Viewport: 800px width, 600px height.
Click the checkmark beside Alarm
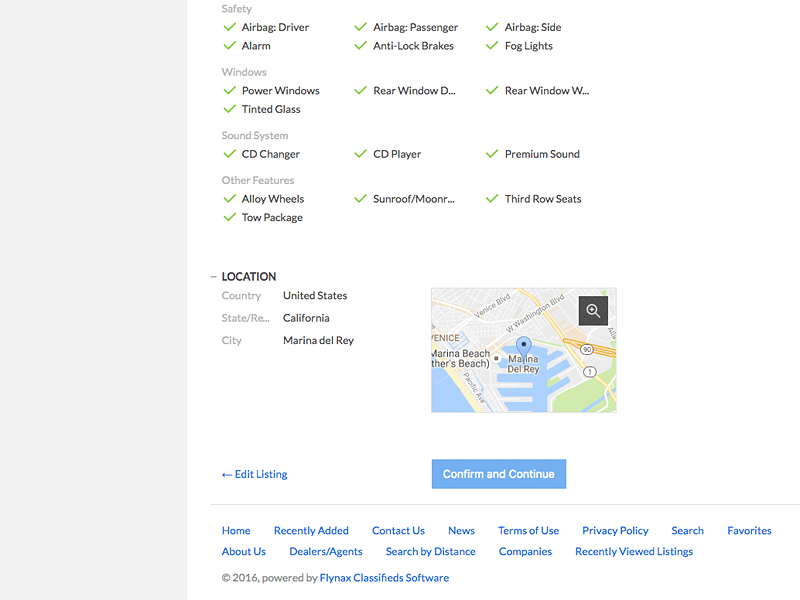pyautogui.click(x=230, y=45)
